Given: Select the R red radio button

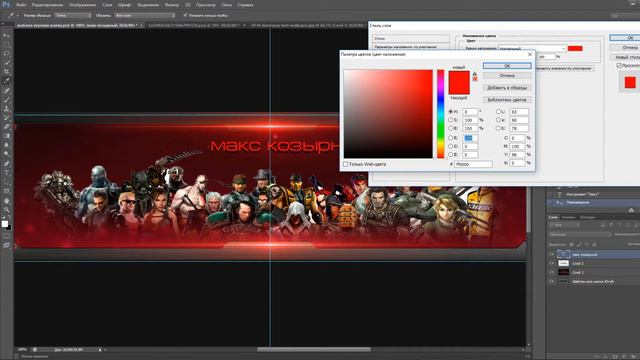Looking at the screenshot, I should 451,138.
